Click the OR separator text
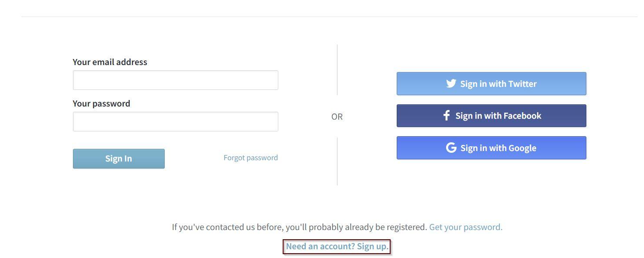Screen dimensions: 644x258 point(337,117)
